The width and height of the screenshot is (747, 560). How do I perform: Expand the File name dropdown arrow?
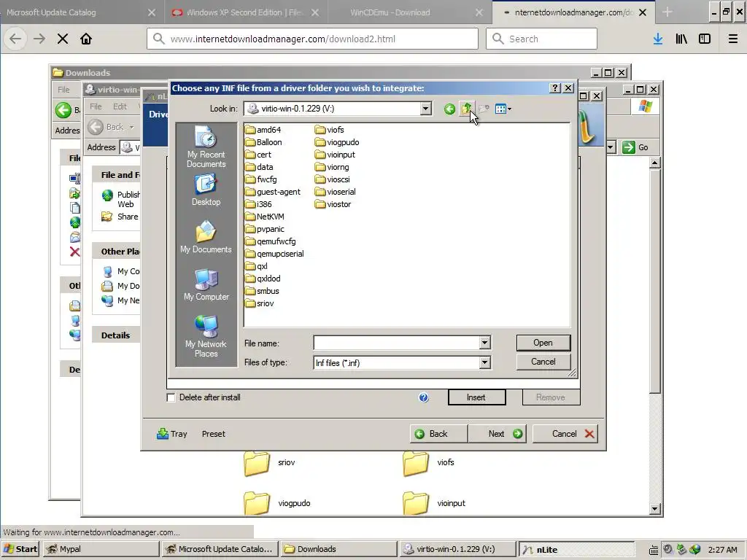point(484,343)
